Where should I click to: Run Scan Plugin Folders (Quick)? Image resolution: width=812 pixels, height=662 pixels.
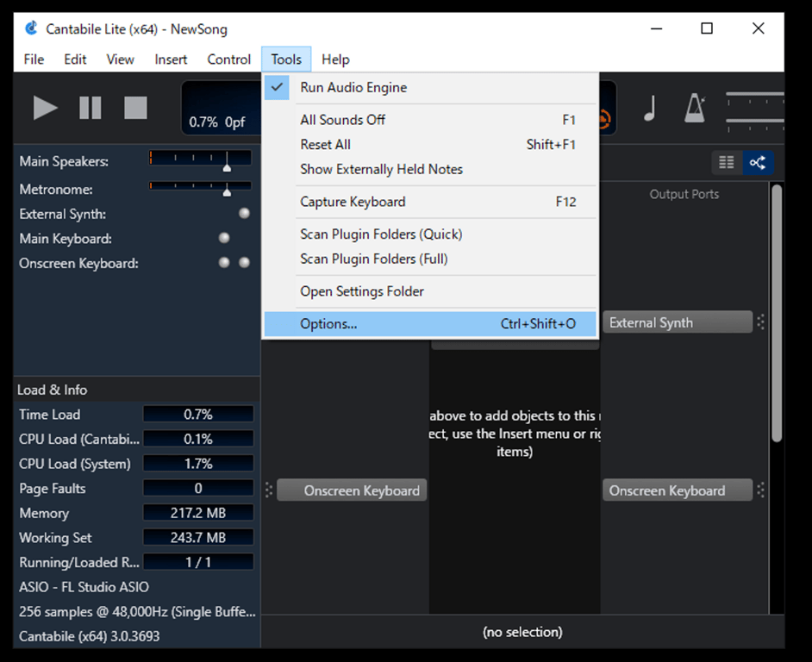pos(430,234)
